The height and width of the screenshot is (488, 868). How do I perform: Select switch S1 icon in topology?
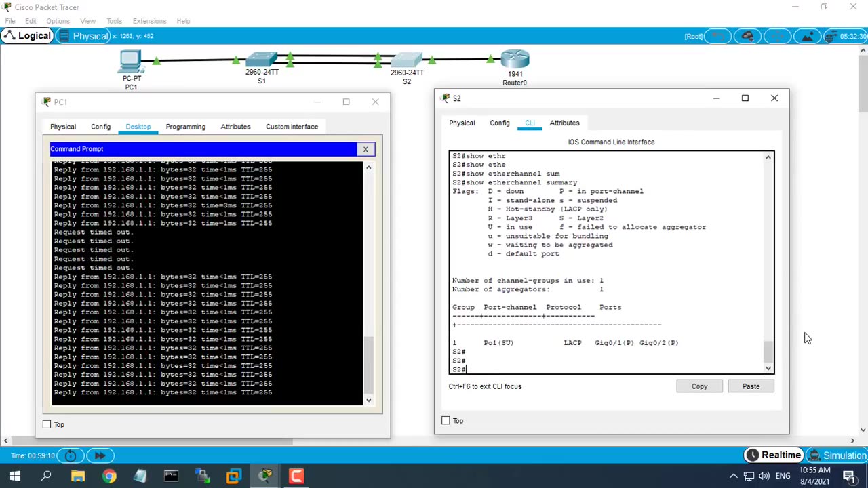coord(262,60)
